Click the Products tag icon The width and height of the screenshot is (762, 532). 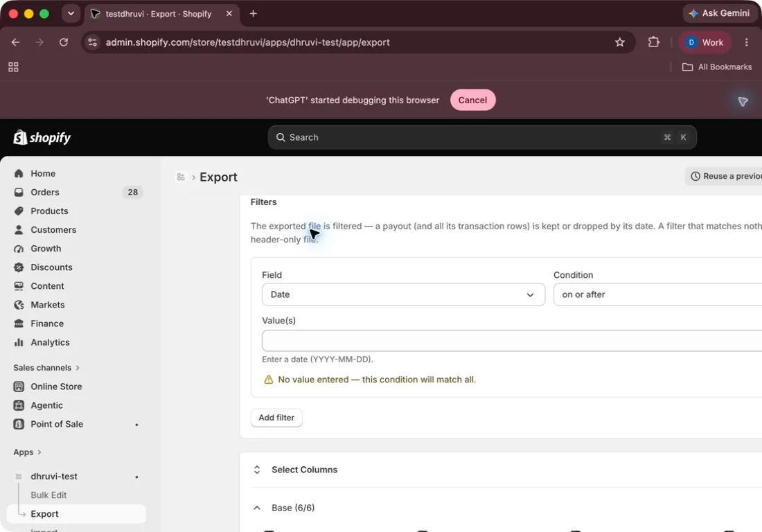tap(19, 211)
